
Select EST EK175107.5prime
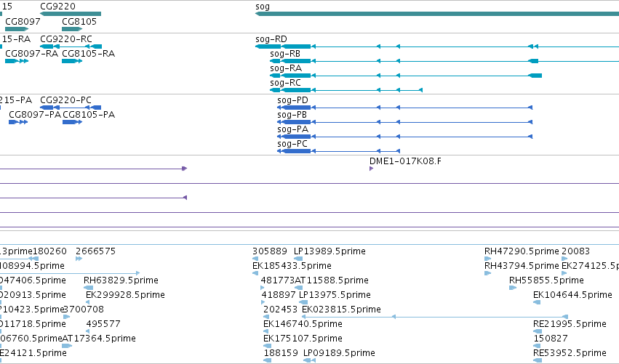303,339
